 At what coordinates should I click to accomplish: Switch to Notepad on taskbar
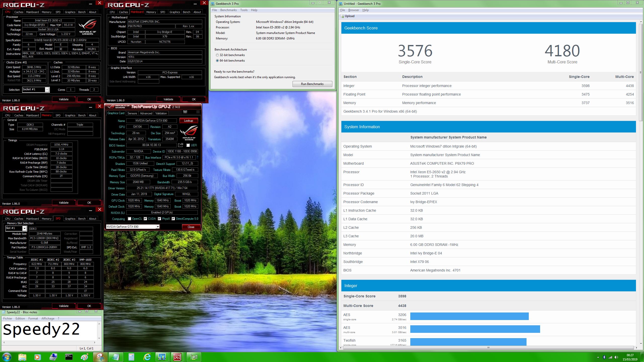(116, 357)
